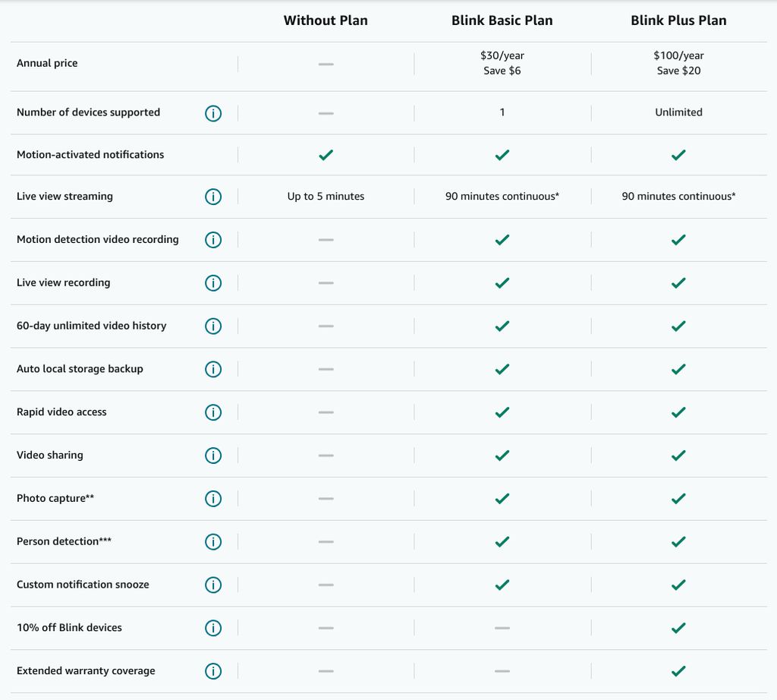Open Rapid video access info icon
The width and height of the screenshot is (777, 700).
tap(213, 412)
